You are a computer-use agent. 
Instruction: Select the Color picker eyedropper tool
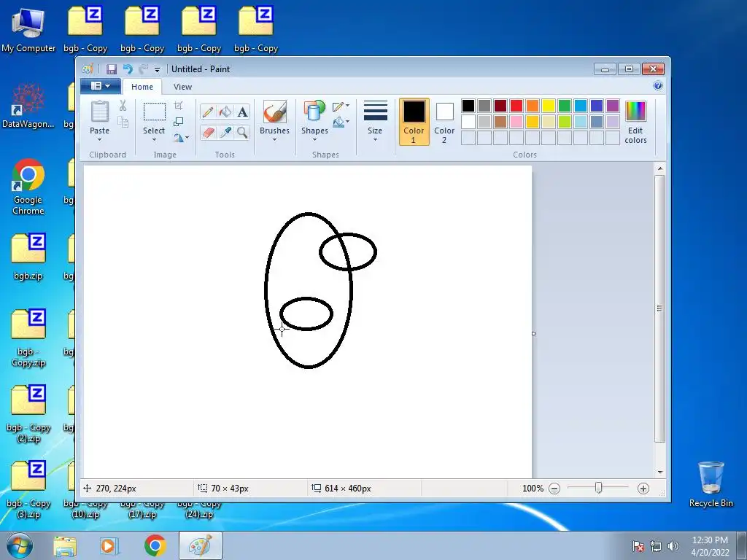(225, 132)
